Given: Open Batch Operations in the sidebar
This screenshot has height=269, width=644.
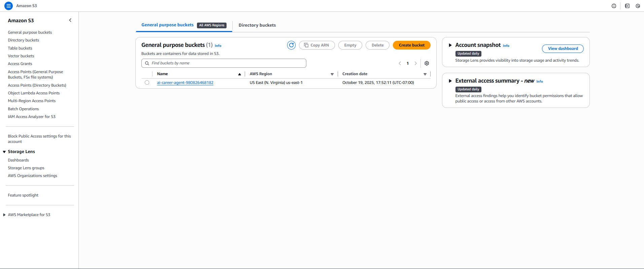Looking at the screenshot, I should 23,109.
